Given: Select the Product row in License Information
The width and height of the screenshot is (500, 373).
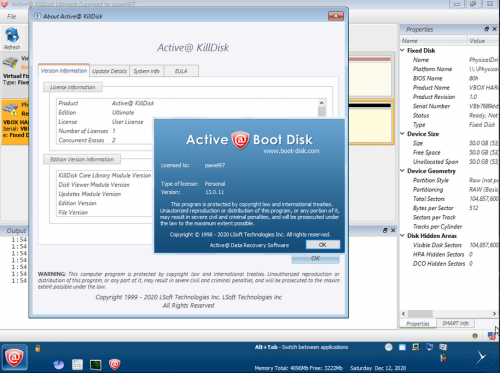Looking at the screenshot, I should click(187, 103).
